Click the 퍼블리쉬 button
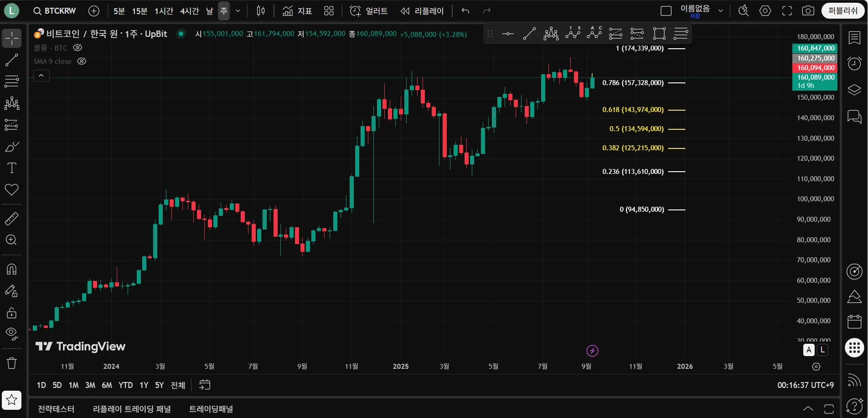This screenshot has height=418, width=868. [842, 11]
